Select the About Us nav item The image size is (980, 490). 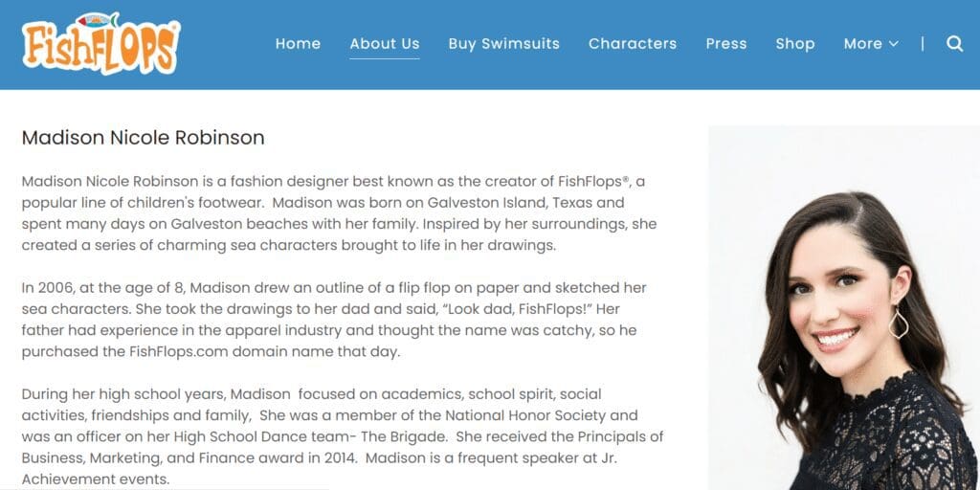(385, 44)
